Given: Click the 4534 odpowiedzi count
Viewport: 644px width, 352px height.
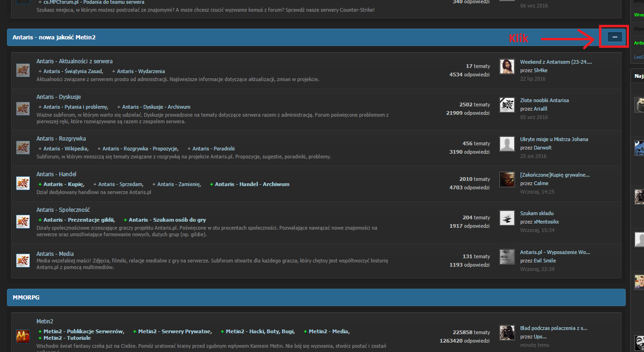Looking at the screenshot, I should tap(470, 75).
